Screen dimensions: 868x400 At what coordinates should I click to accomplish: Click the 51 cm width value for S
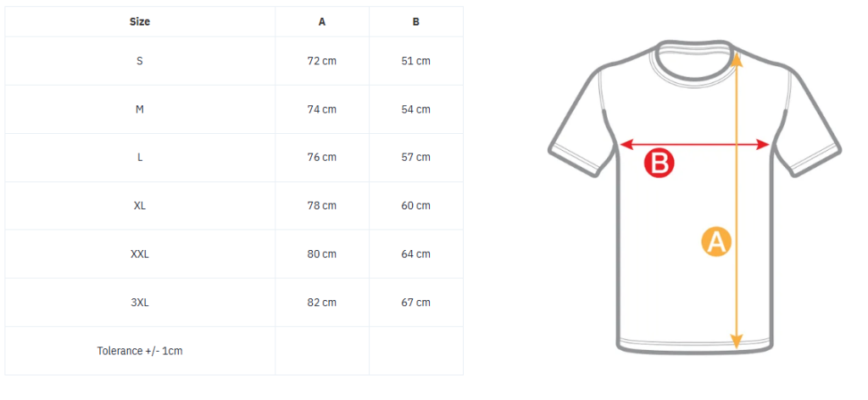click(x=415, y=61)
